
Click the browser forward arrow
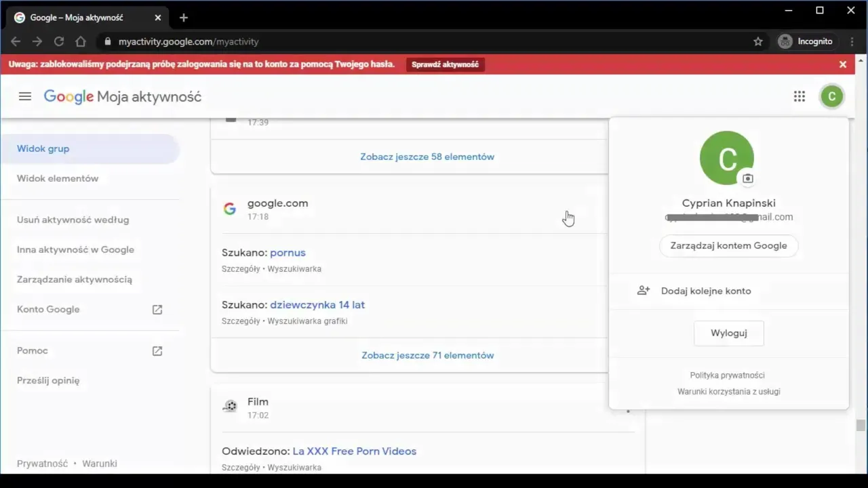click(37, 41)
